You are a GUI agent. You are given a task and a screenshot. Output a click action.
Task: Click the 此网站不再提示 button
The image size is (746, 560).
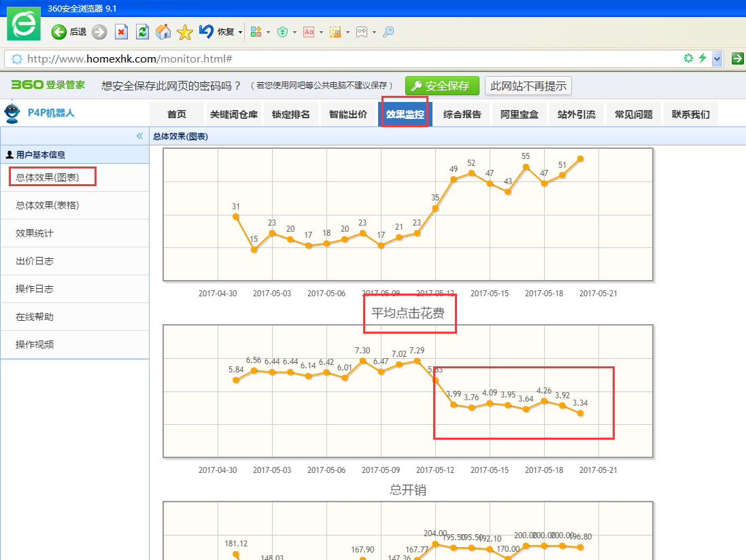528,86
